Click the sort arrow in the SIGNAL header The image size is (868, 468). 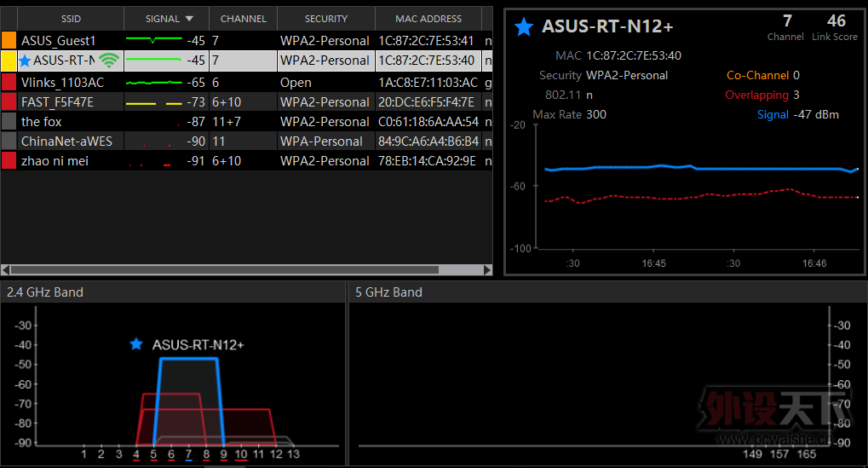(189, 19)
